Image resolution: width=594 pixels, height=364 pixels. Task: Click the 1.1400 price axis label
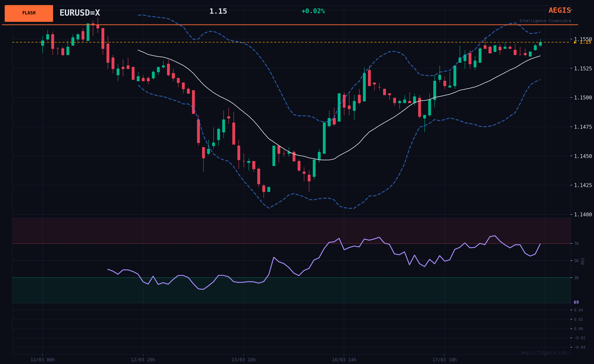point(583,215)
